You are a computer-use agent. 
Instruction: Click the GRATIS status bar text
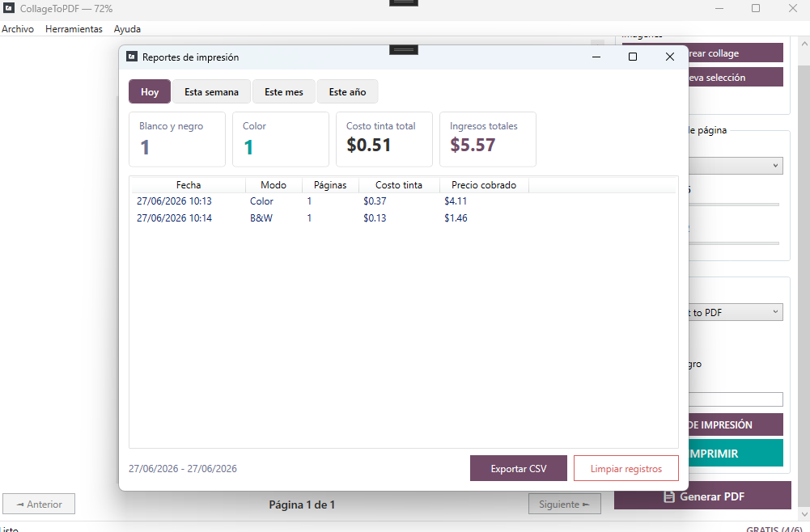click(x=774, y=529)
